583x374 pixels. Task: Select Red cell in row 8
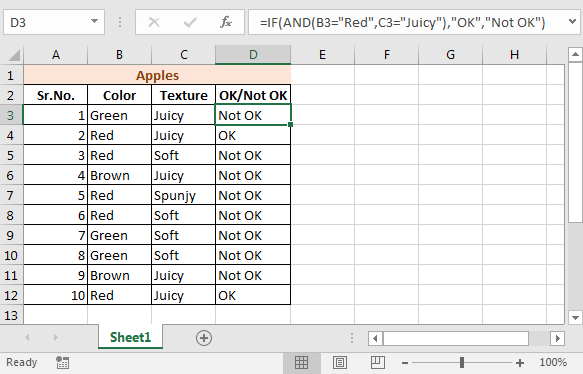pyautogui.click(x=119, y=215)
